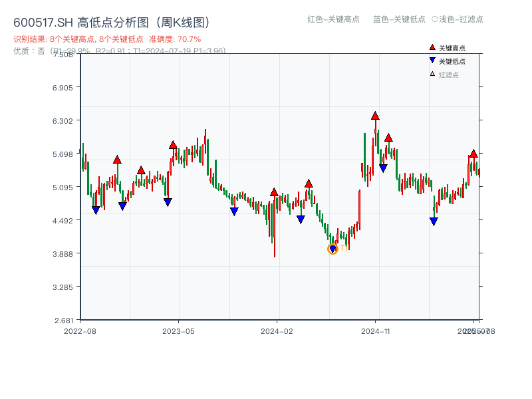Viewport: 532px width, 399px height.
Task: Click the 2023-05 x-axis date label
Action: click(x=178, y=331)
